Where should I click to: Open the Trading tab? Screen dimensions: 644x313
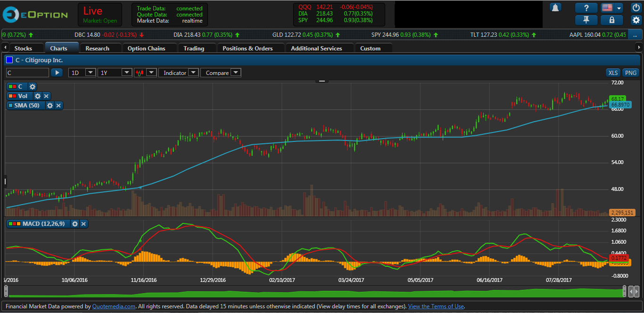coord(194,48)
